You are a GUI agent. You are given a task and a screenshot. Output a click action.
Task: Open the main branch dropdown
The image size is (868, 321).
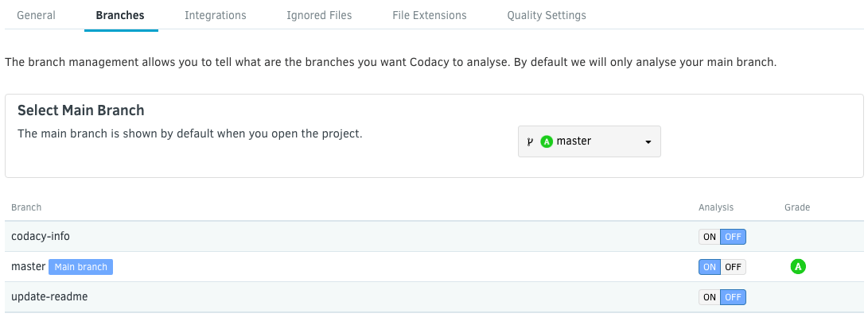click(589, 141)
